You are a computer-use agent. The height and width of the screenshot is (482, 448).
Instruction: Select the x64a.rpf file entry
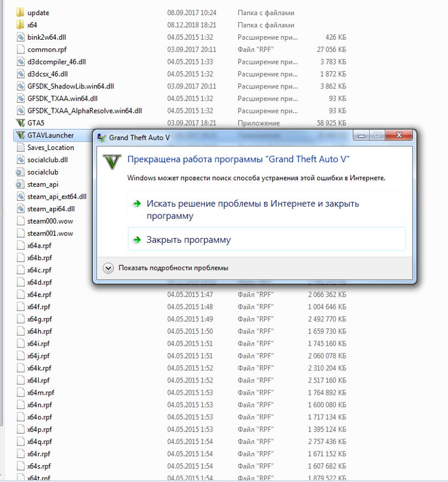pyautogui.click(x=40, y=246)
